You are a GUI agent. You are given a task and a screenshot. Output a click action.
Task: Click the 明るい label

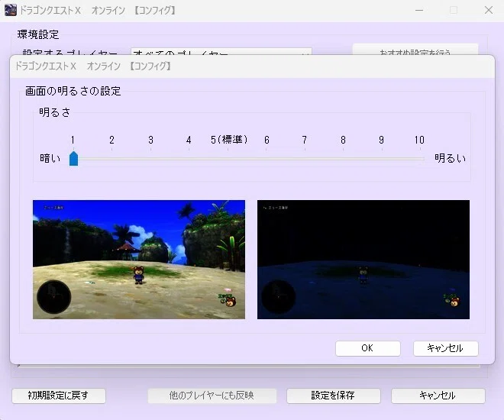(450, 158)
